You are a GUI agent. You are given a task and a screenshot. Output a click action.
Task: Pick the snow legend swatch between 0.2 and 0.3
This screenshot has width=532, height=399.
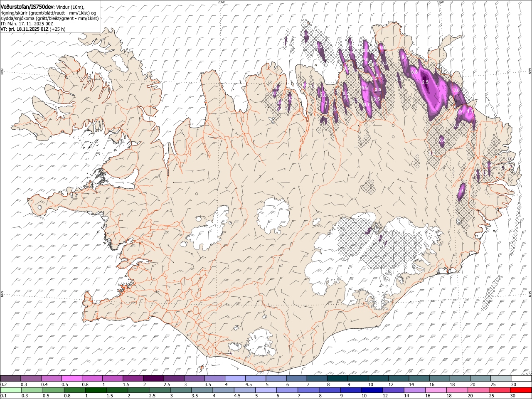click(x=10, y=379)
